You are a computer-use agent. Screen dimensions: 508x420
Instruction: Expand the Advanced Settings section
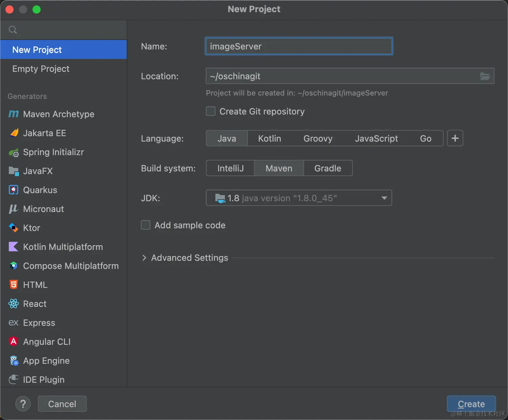click(x=144, y=258)
